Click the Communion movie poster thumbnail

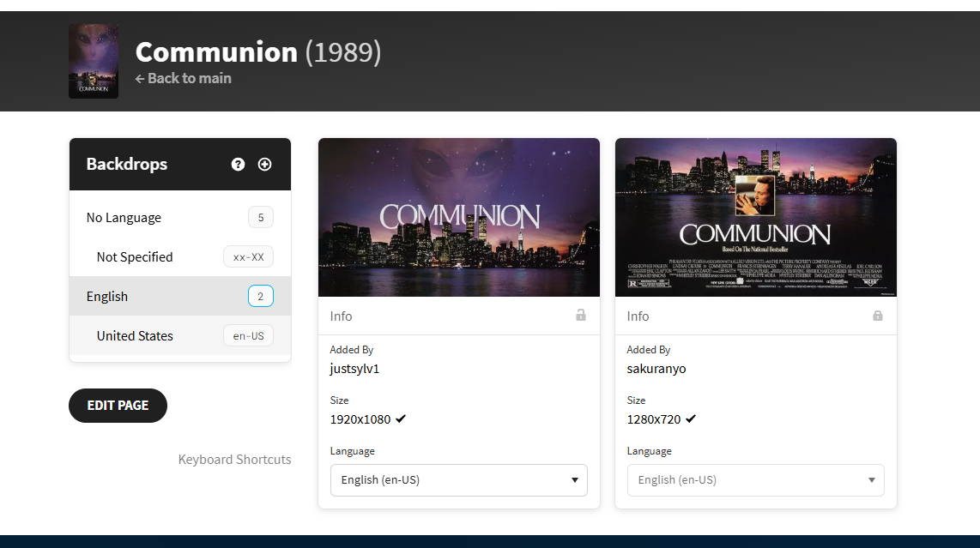click(94, 61)
